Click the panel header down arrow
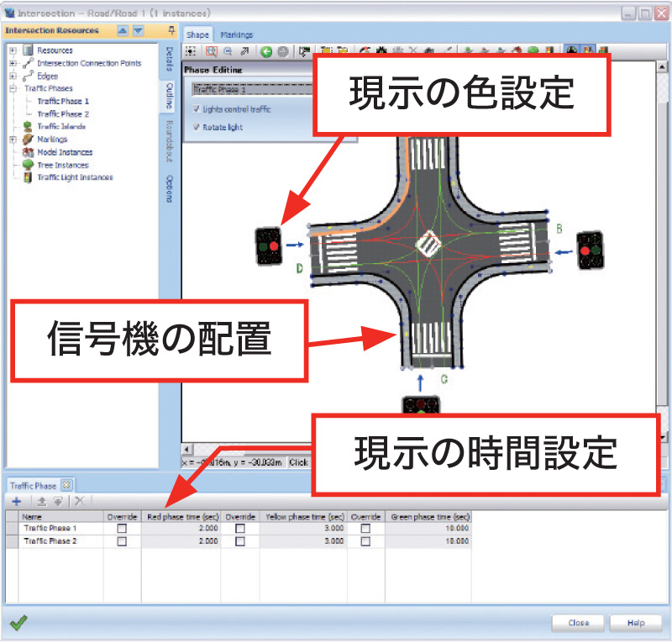This screenshot has width=672, height=643. 138,30
